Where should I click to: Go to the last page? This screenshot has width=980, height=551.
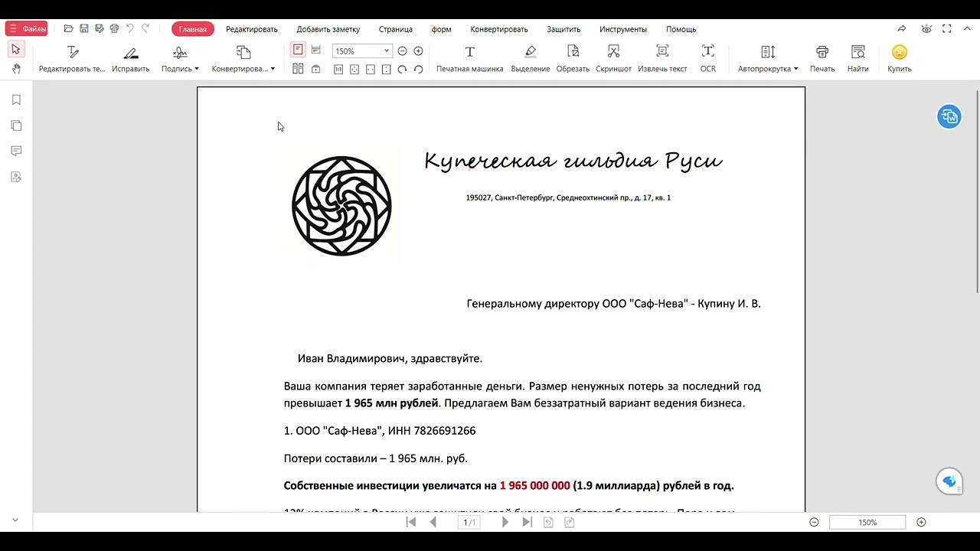pos(527,522)
